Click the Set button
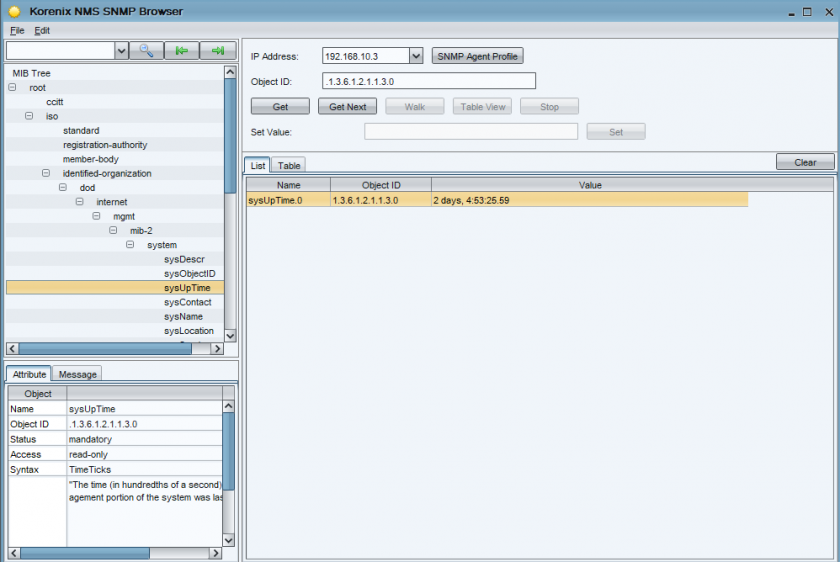 pos(616,132)
